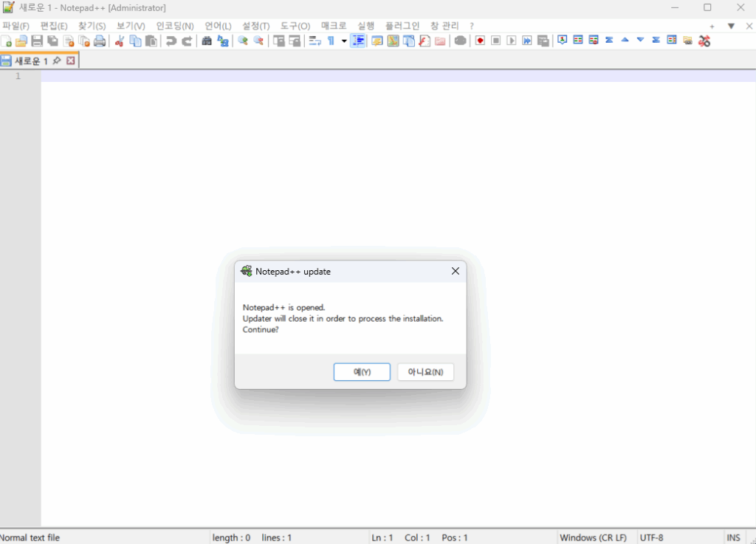Toggle word wrap in the toolbar
756x544 pixels.
[x=315, y=41]
